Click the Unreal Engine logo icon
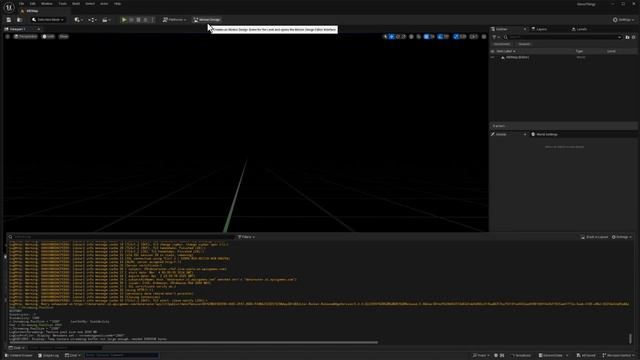This screenshot has width=640, height=360. (x=9, y=7)
